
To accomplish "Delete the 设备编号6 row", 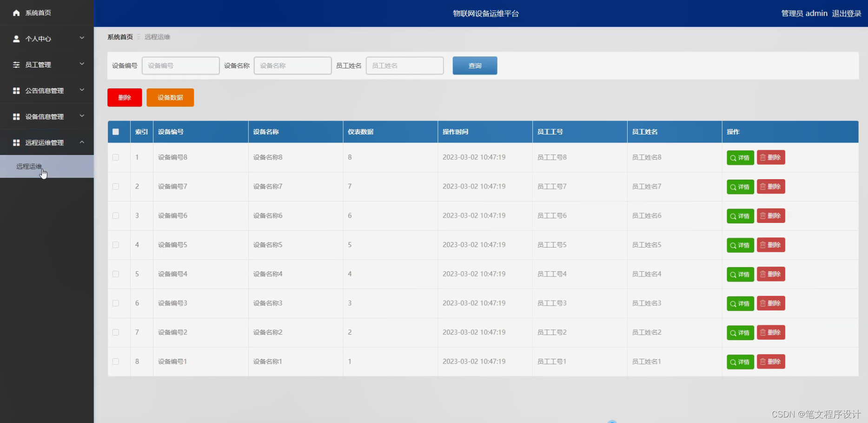I will click(771, 216).
